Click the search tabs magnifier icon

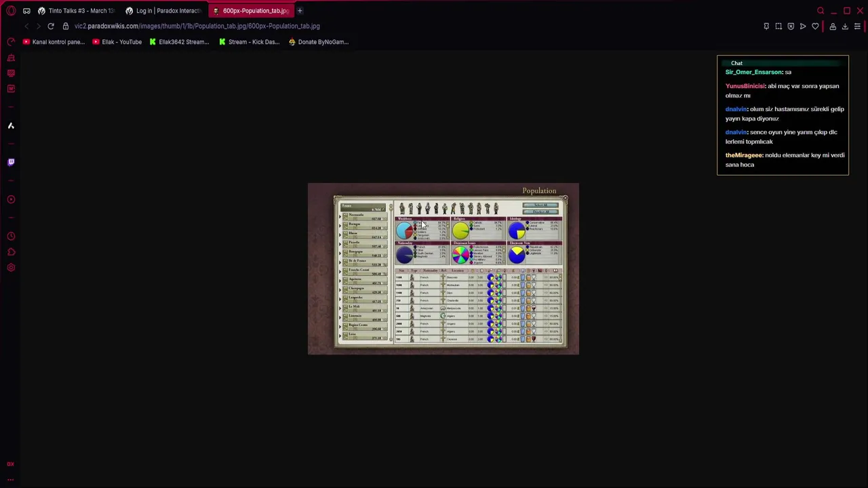821,11
